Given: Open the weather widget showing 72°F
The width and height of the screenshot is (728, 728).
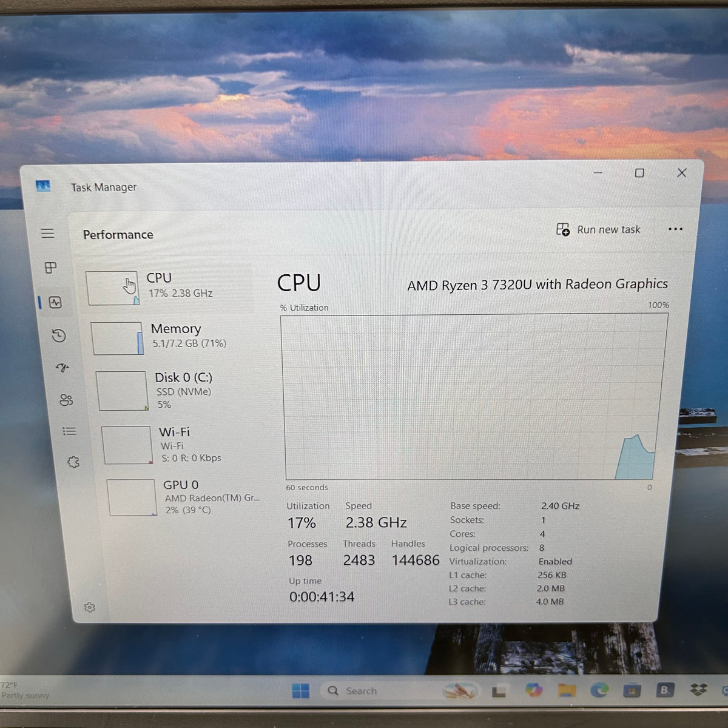Looking at the screenshot, I should pos(25,690).
